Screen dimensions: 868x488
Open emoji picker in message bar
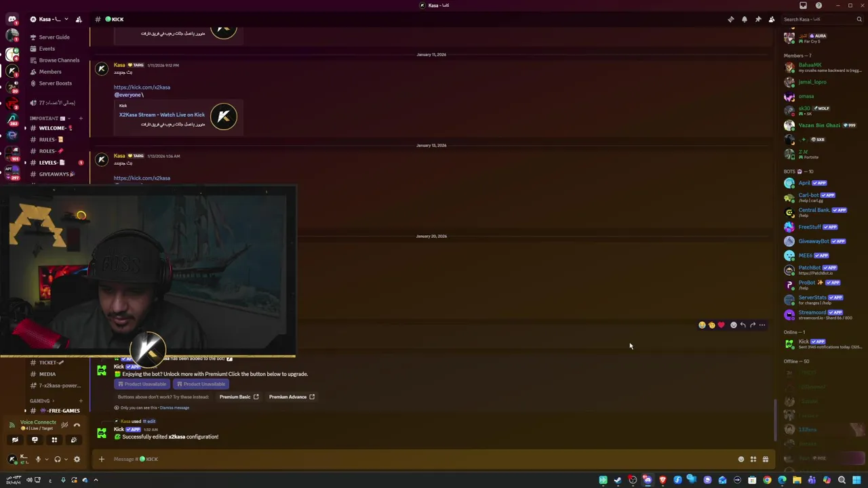pos(741,459)
